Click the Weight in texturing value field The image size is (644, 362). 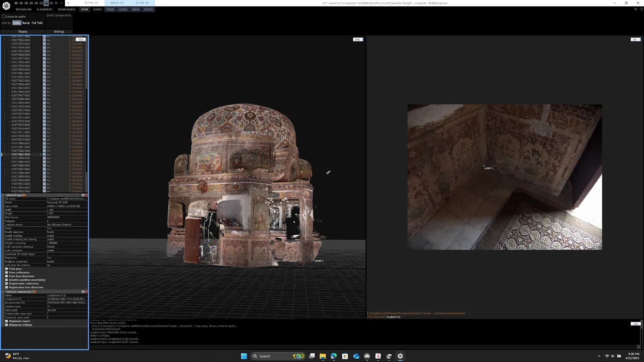click(67, 243)
